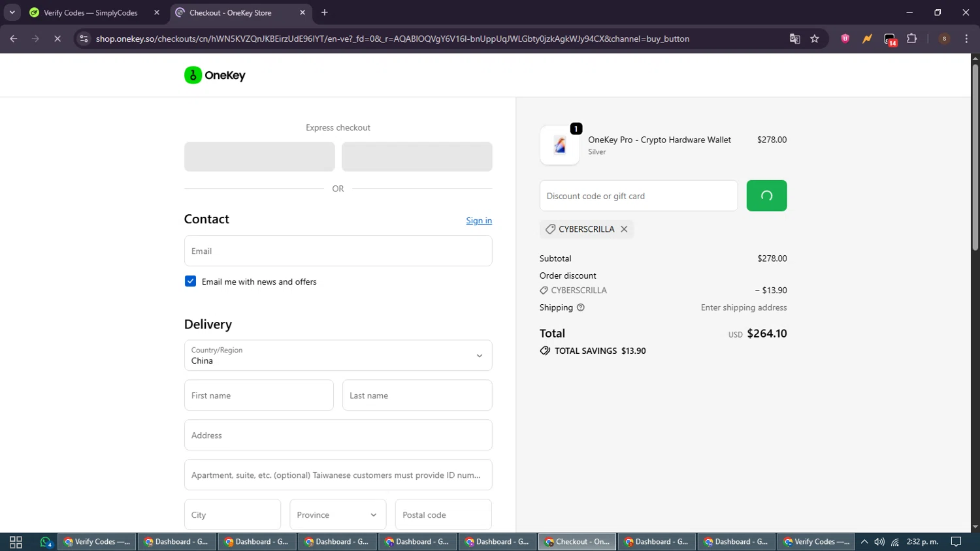980x551 pixels.
Task: Open the tab search dropdown arrow
Action: (12, 12)
